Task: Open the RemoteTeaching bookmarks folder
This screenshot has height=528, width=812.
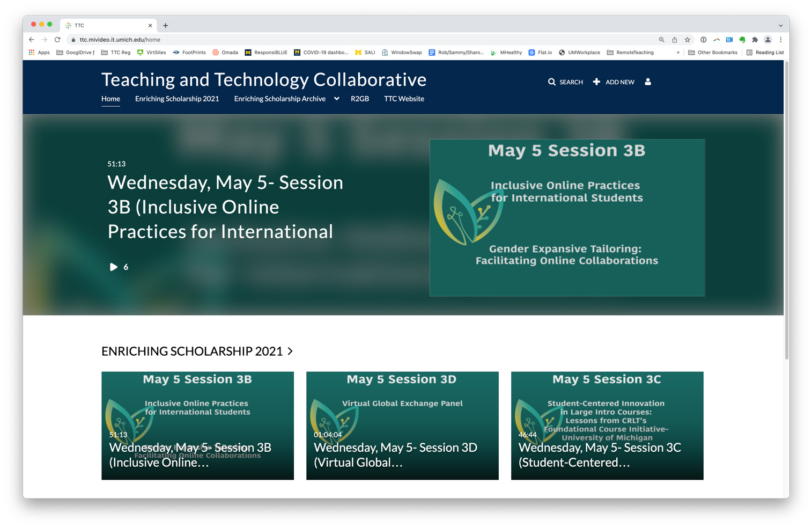Action: (630, 53)
